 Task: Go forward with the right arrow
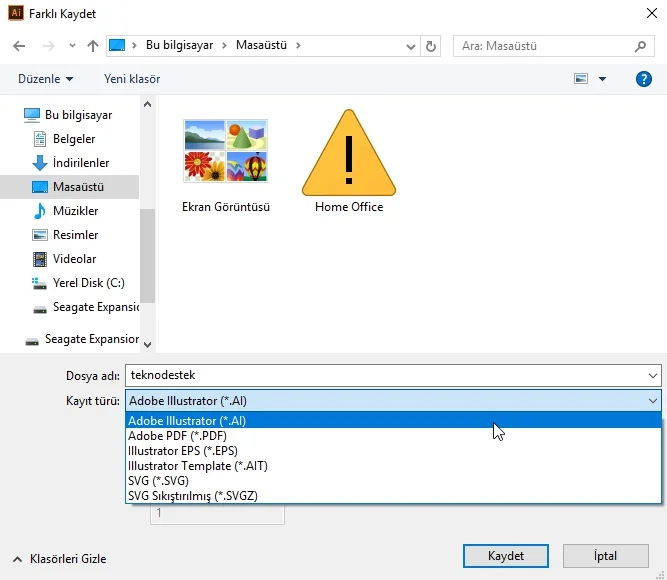click(x=48, y=46)
